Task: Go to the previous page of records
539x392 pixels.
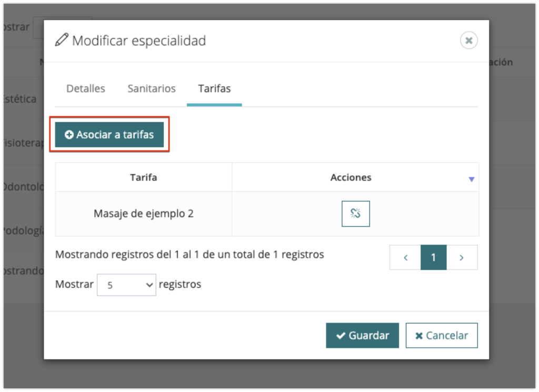Action: [405, 257]
